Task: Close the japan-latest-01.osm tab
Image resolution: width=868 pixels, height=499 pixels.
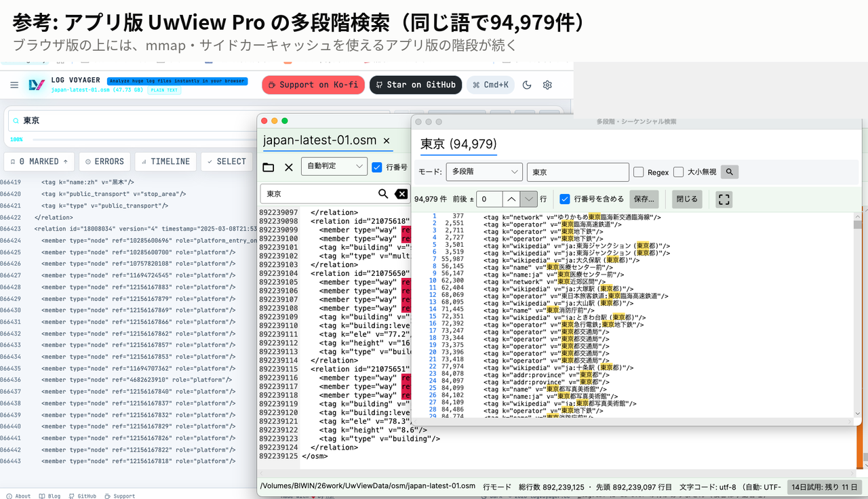Action: 387,141
